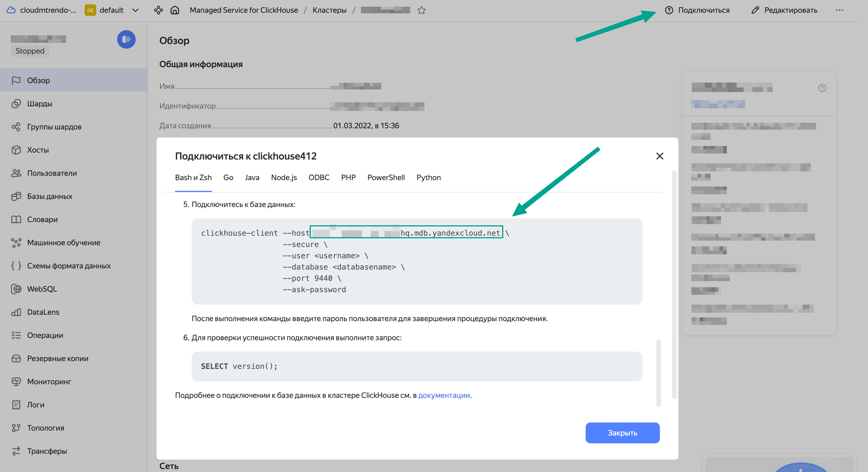Click the Подключиться button in header
The height and width of the screenshot is (472, 868).
pyautogui.click(x=697, y=10)
